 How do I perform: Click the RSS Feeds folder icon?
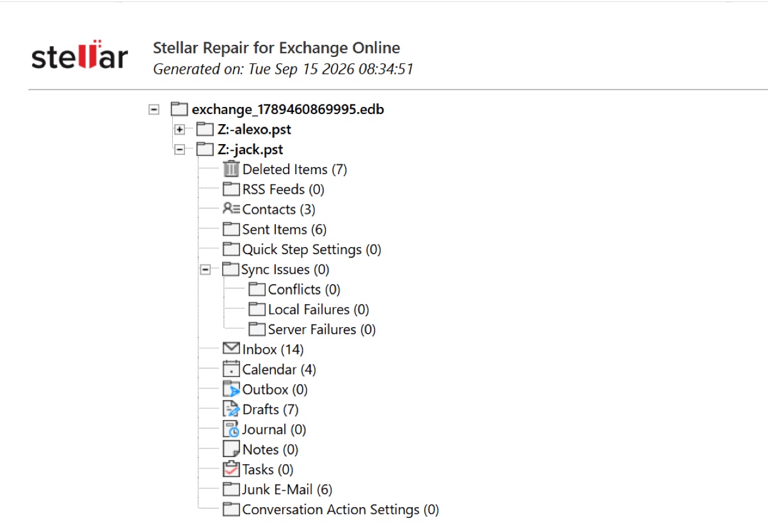click(x=231, y=189)
